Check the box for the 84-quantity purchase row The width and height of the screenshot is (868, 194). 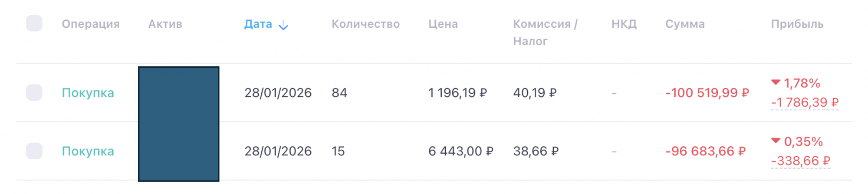pyautogui.click(x=34, y=92)
